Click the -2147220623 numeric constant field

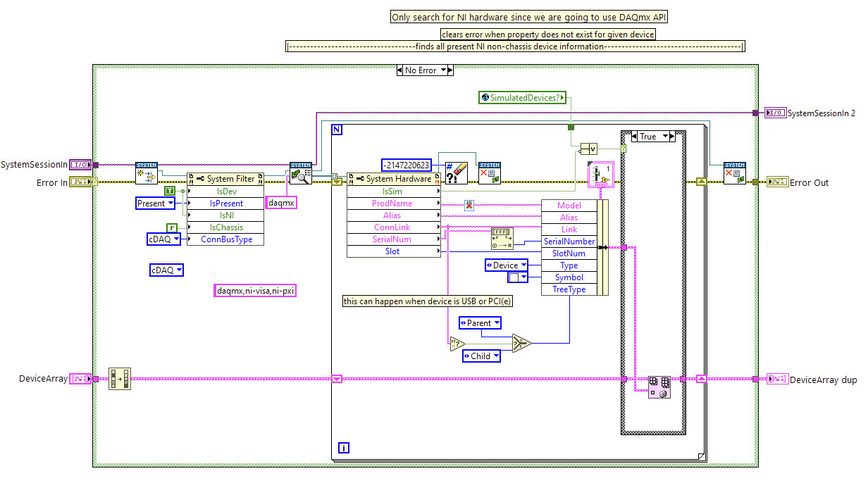407,165
